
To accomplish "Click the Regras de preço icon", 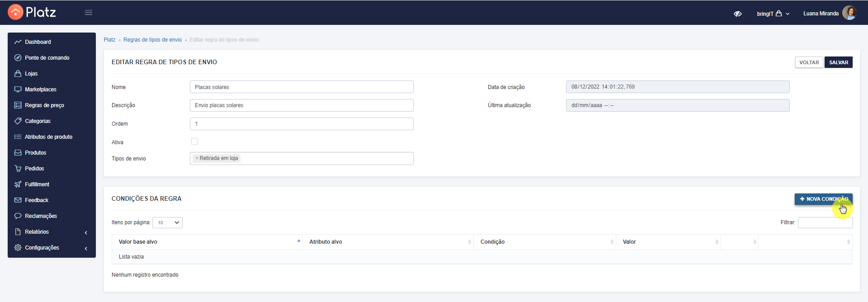I will pyautogui.click(x=18, y=105).
